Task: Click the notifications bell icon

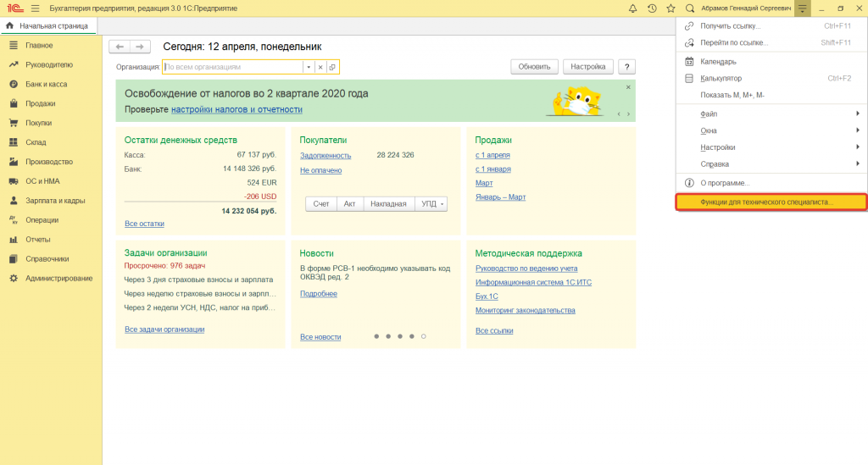Action: point(632,8)
